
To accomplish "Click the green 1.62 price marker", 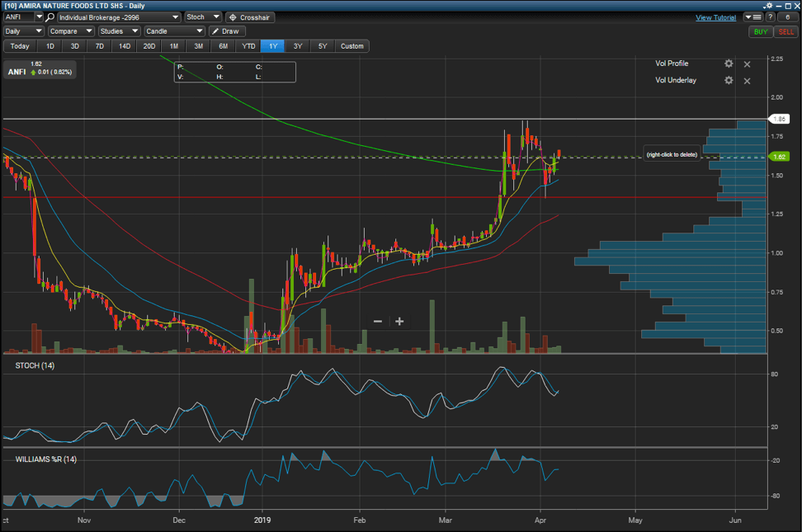I will point(779,157).
